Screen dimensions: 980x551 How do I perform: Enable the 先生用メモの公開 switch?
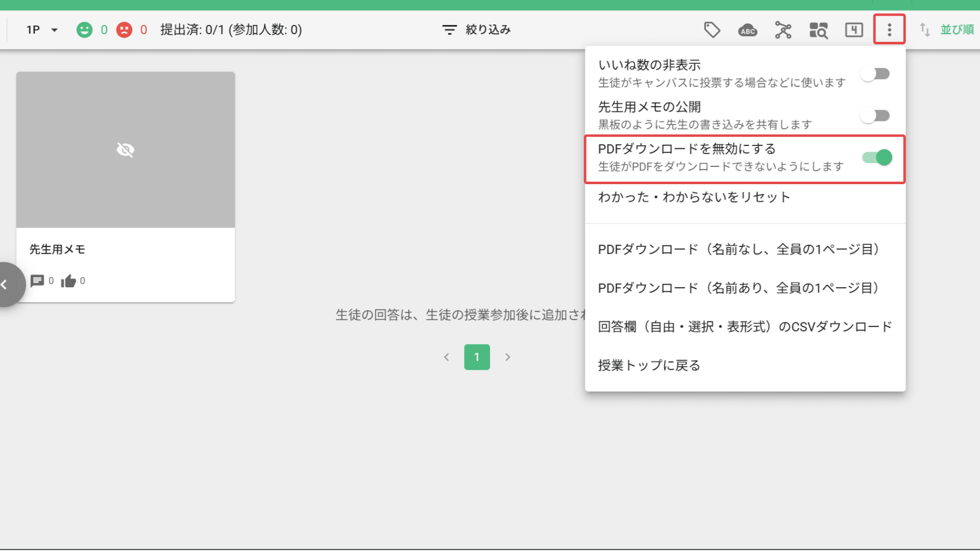point(875,116)
